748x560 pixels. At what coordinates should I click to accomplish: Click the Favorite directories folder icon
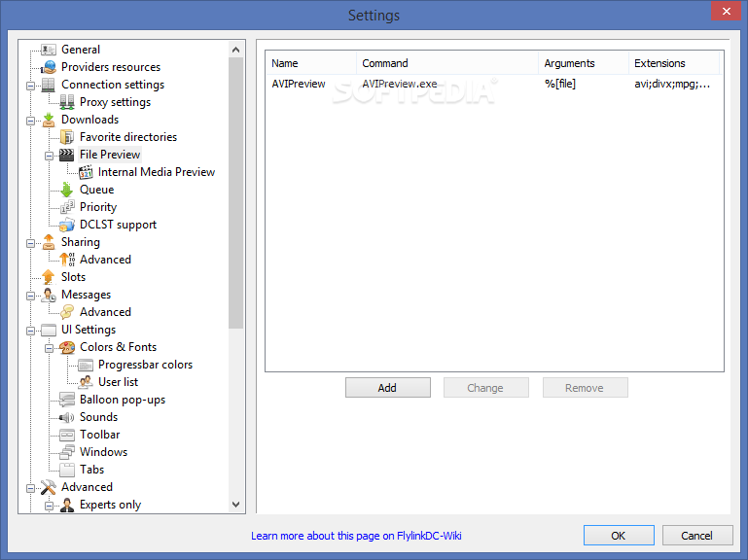coord(67,137)
